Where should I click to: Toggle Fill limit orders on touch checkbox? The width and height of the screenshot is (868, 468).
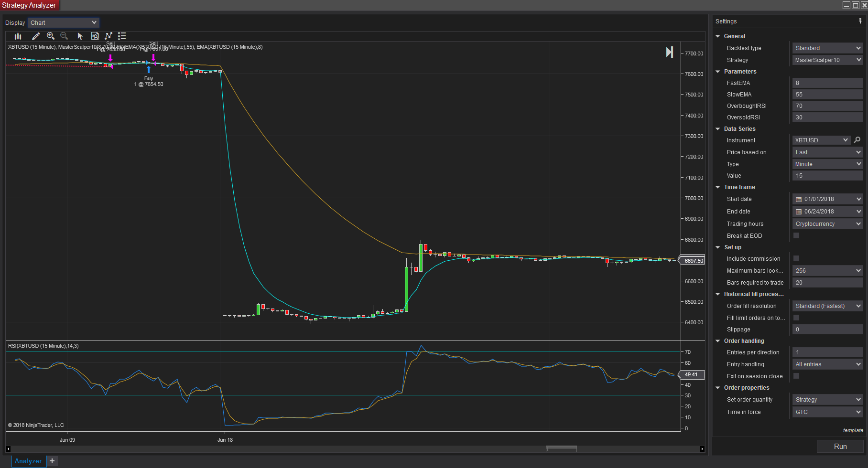tap(796, 318)
